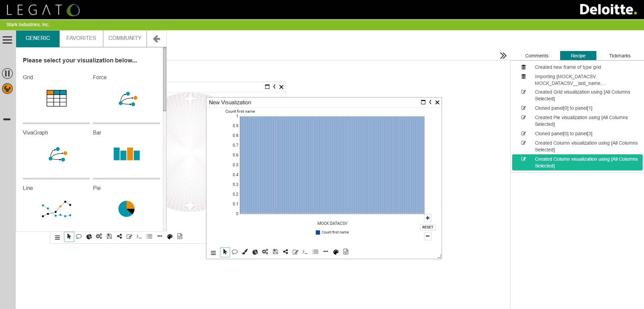Open console prompt in New Visualization toolbar

305,252
